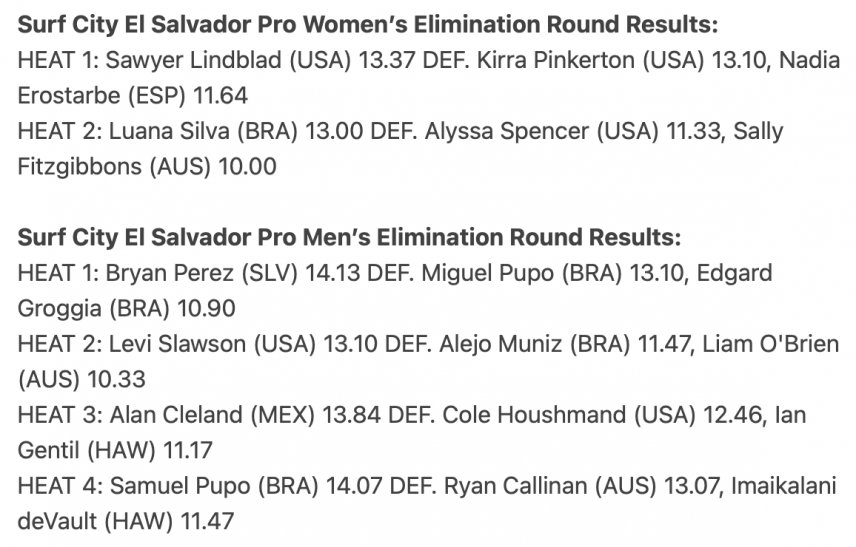856x547 pixels.
Task: Click on Sawyer Lindblad's name
Action: point(193,60)
